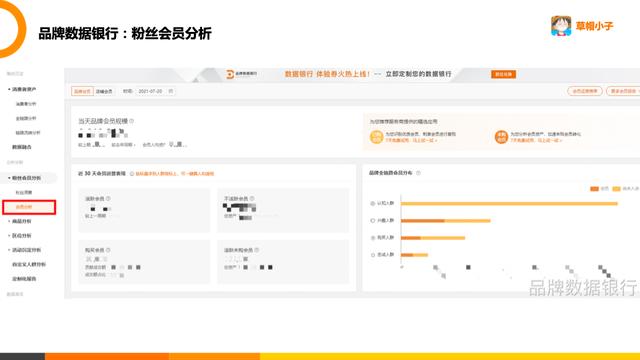The image size is (640, 360).
Task: Click help icon beside 当天品牌会员规模
Action: tap(131, 121)
